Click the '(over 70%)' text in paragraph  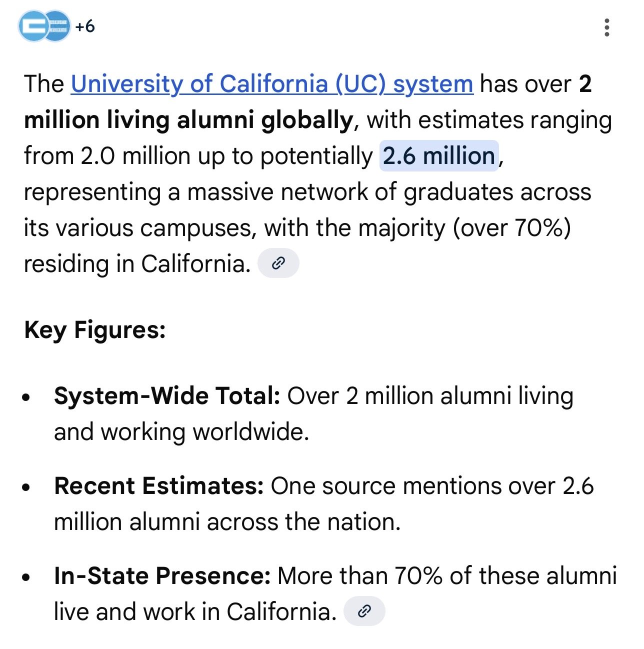click(x=511, y=228)
